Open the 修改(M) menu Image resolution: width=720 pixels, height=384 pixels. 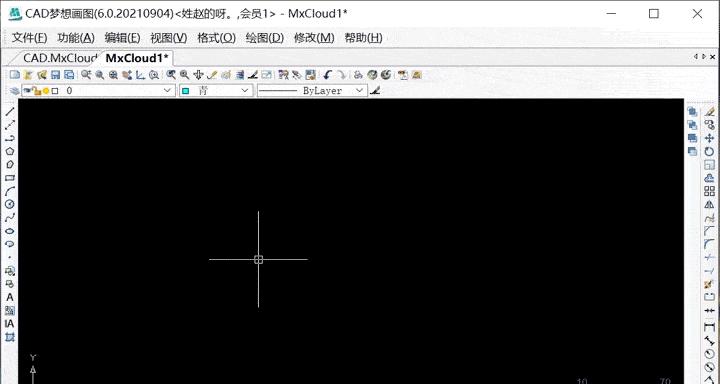coord(314,38)
